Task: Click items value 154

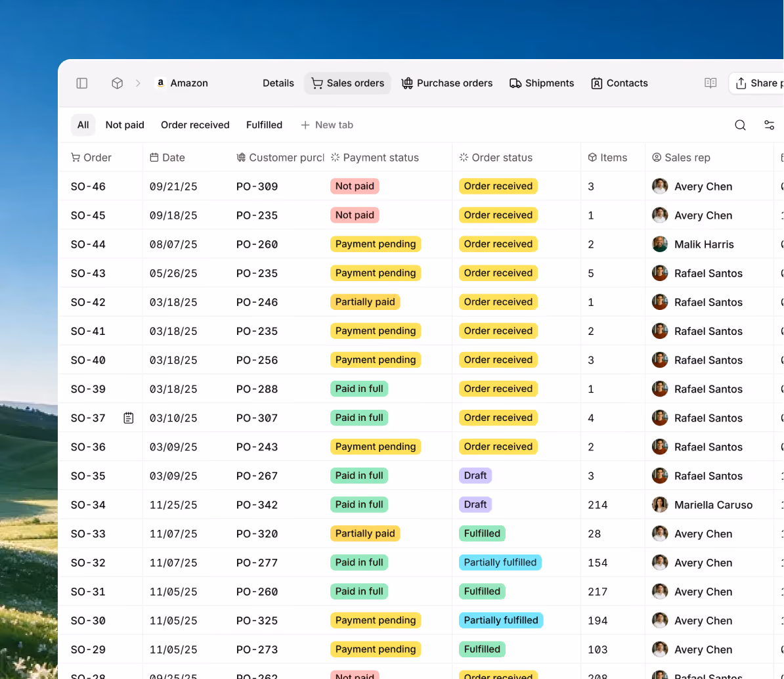Action: coord(598,563)
